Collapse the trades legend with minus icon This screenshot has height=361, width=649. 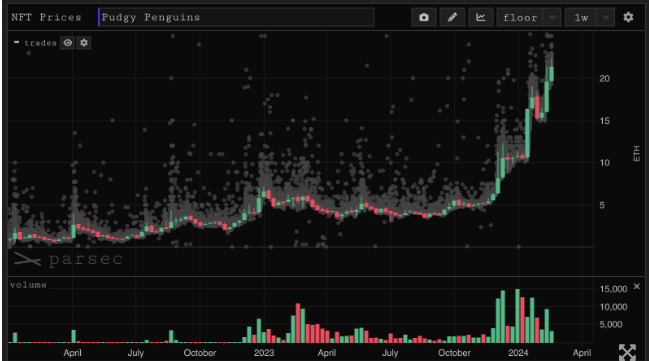click(x=17, y=42)
